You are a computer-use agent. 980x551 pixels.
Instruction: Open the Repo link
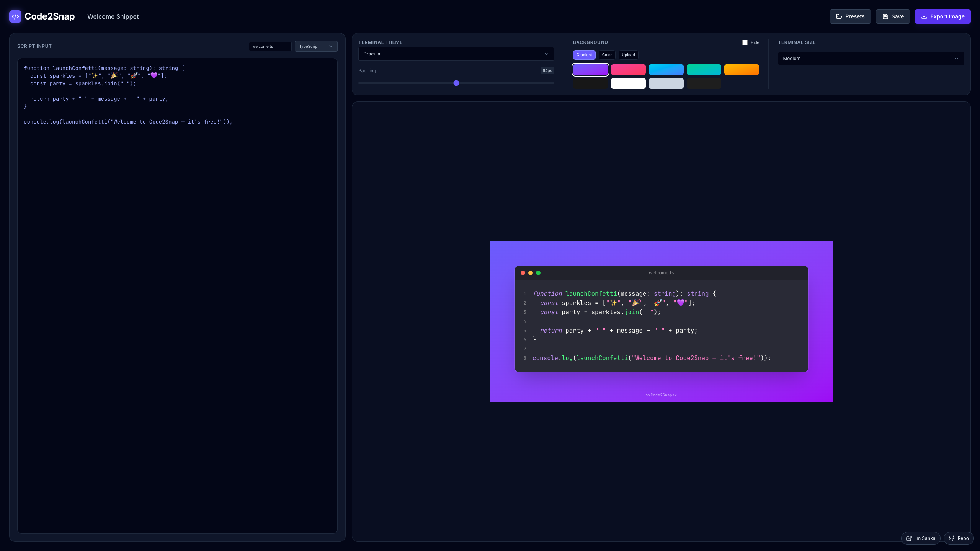click(x=959, y=538)
